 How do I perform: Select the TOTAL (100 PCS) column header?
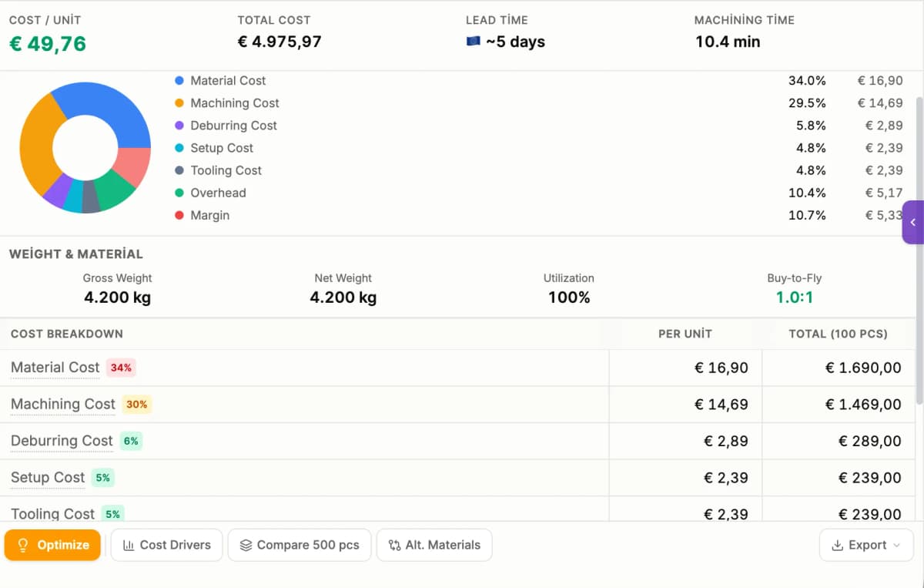(839, 334)
